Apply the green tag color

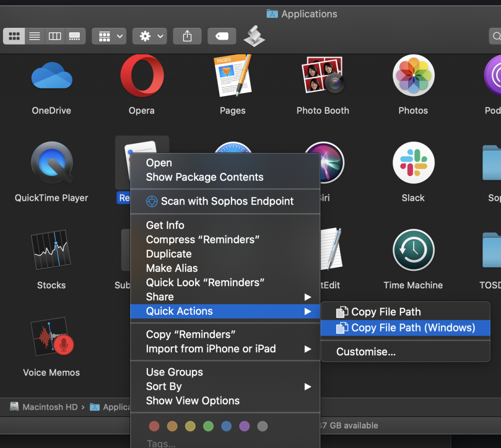[x=208, y=426]
